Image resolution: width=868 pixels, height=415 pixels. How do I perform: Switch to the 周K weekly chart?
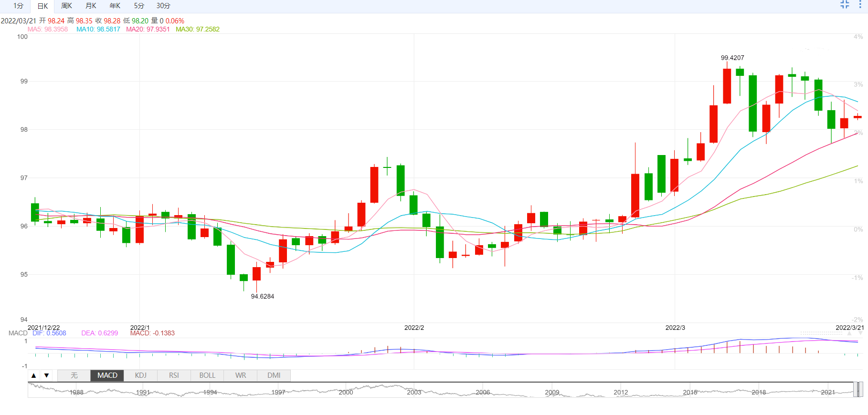[x=66, y=6]
